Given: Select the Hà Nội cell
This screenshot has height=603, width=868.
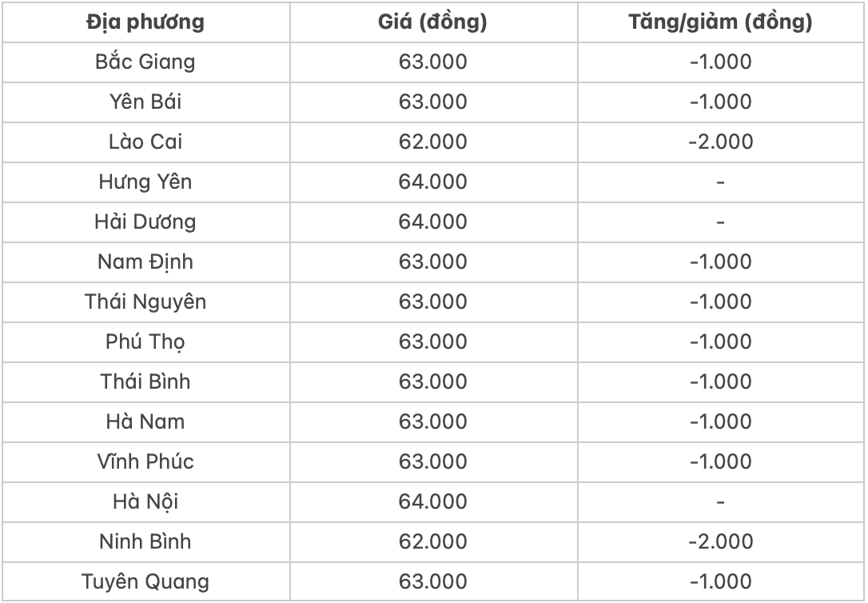Looking at the screenshot, I should [145, 501].
